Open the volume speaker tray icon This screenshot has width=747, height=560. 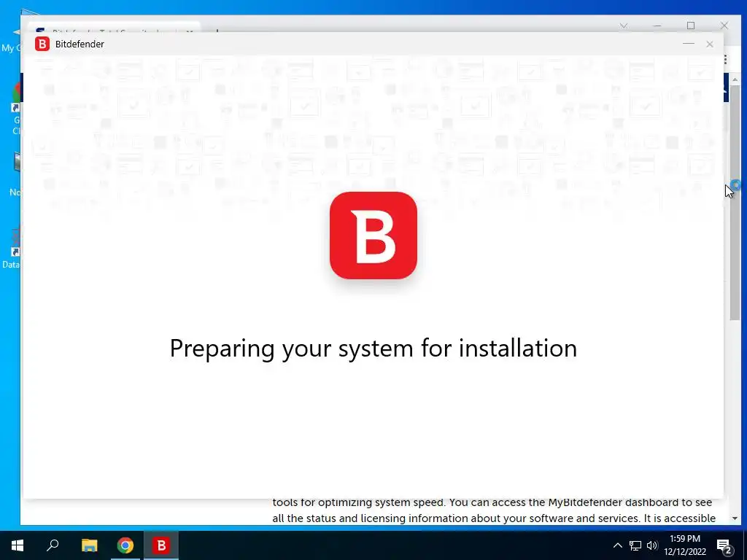coord(652,545)
